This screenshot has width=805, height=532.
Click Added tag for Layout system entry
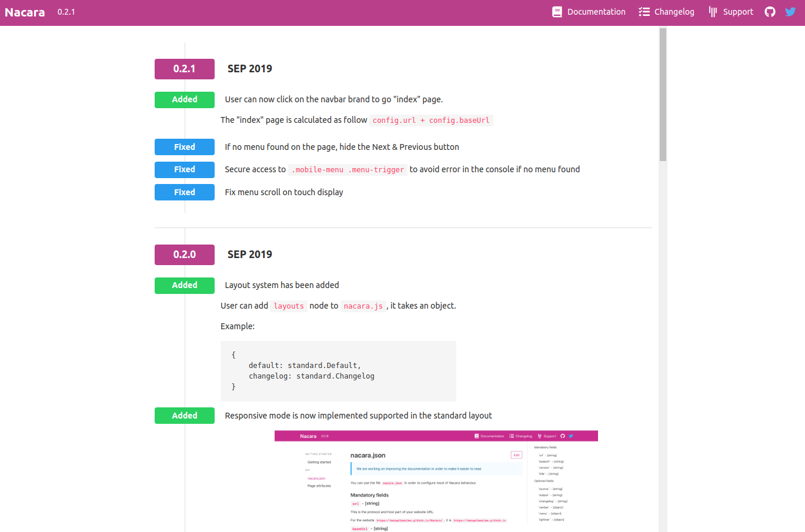(x=185, y=285)
